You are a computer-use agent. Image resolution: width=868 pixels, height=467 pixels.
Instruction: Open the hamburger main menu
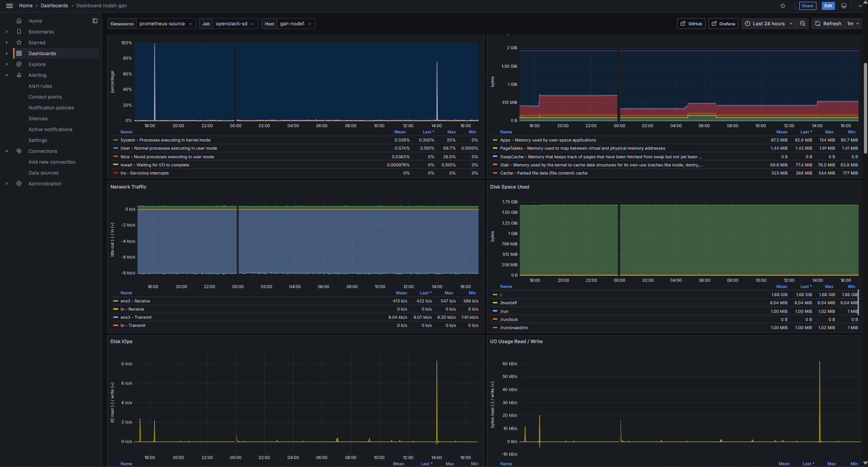(9, 6)
